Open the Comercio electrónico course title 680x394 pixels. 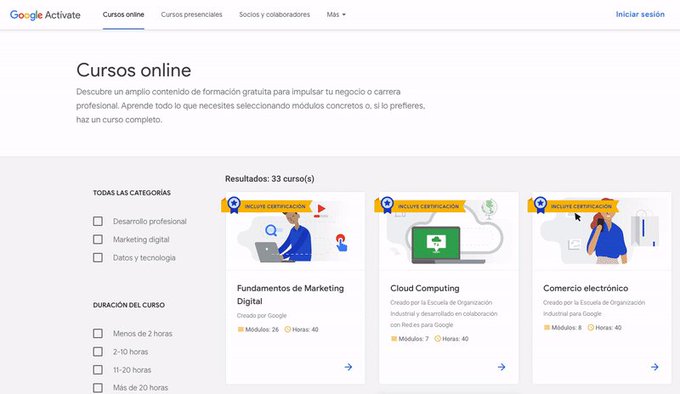[585, 288]
